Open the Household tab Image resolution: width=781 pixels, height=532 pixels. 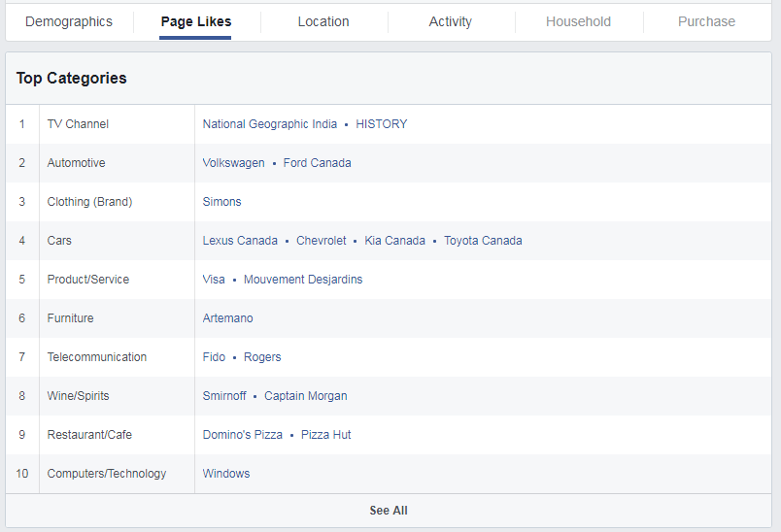(578, 22)
